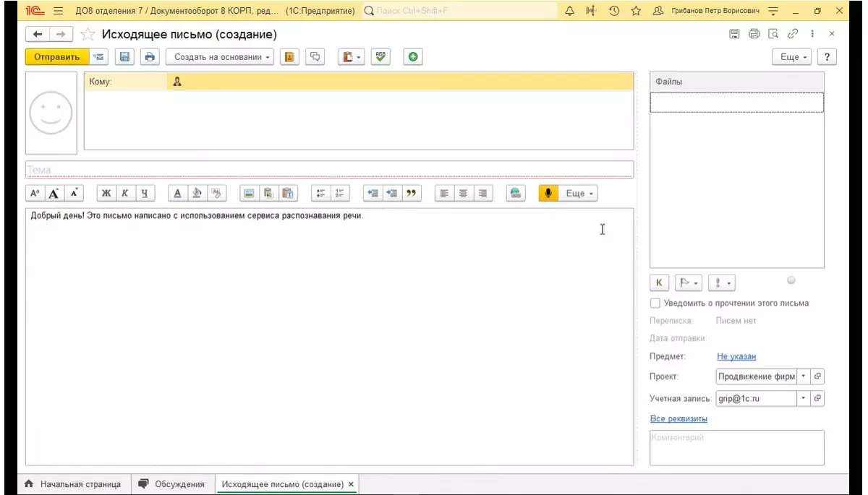The image size is (868, 495).
Task: Enable 'Уведомить о прочтении этого письма' checkbox
Action: pyautogui.click(x=655, y=304)
